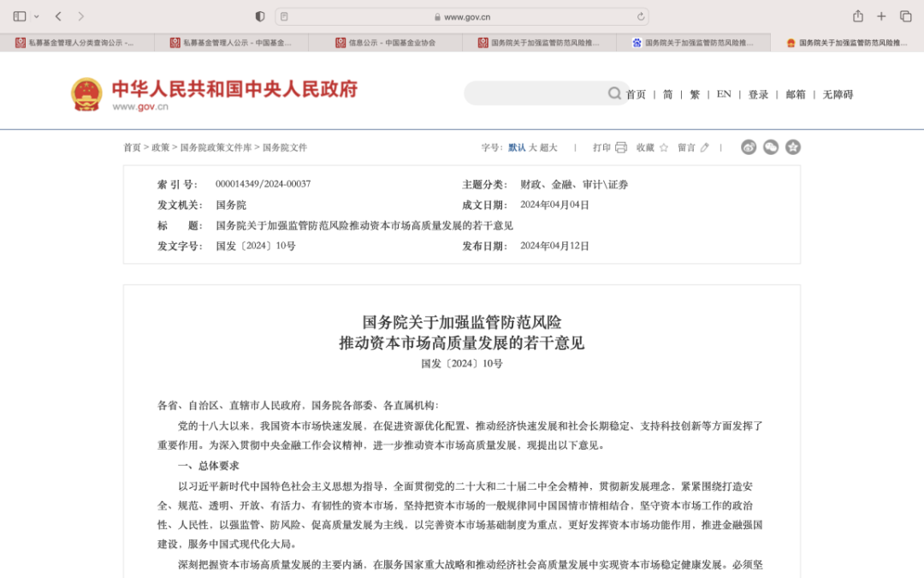Set font size to 大

click(533, 147)
